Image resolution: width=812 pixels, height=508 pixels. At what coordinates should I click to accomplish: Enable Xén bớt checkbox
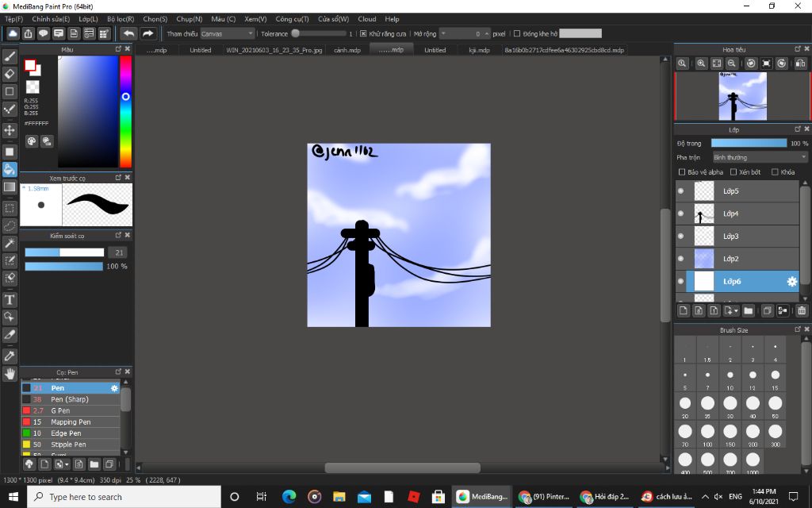[733, 172]
